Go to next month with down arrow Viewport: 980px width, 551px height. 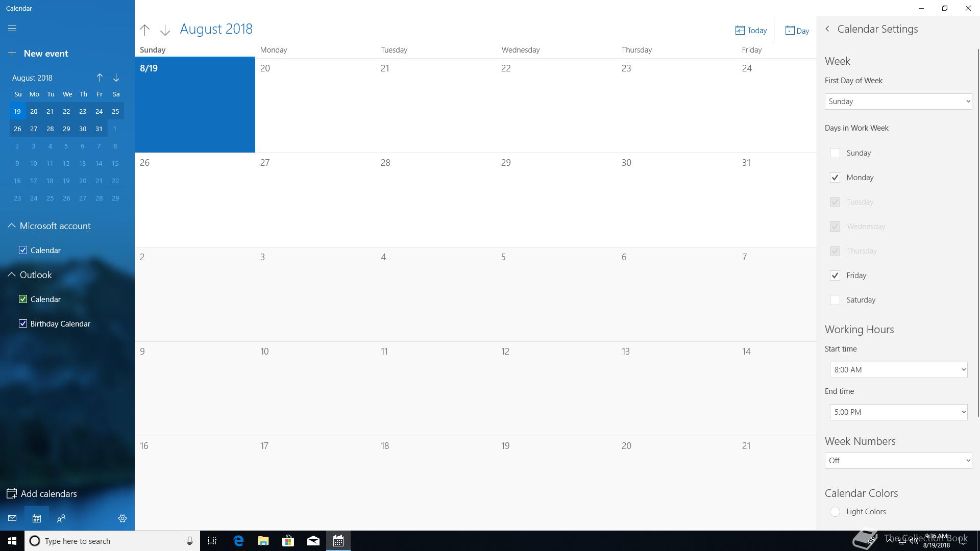[x=165, y=30]
